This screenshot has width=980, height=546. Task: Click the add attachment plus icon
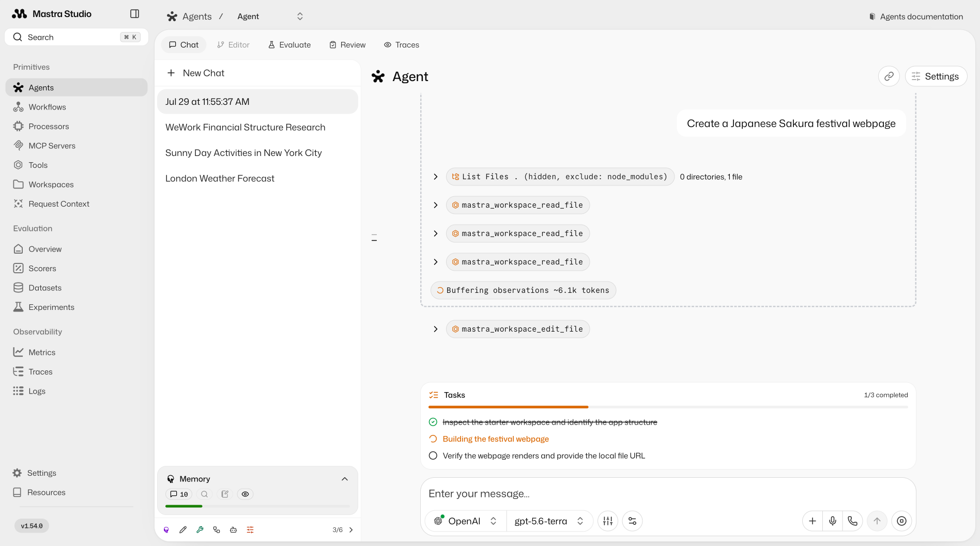(813, 521)
